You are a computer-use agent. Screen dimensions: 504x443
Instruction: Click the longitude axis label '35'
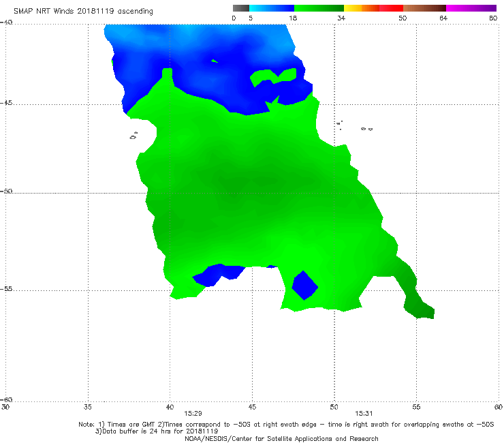pos(87,408)
